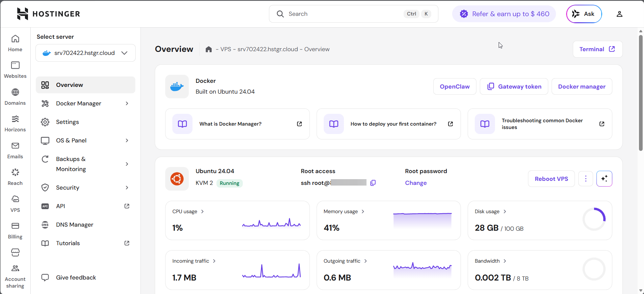Open Tutorials in the sidebar
The height and width of the screenshot is (294, 644).
coord(86,243)
